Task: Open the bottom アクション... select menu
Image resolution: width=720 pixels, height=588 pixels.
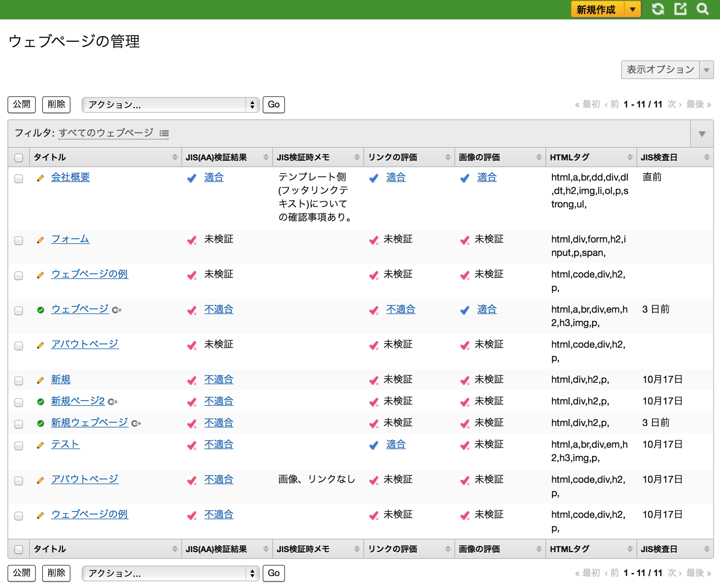Action: click(170, 573)
